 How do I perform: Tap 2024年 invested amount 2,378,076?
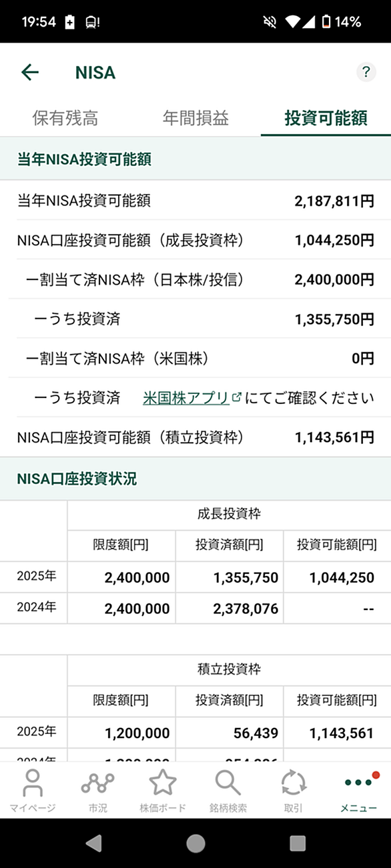tap(246, 609)
